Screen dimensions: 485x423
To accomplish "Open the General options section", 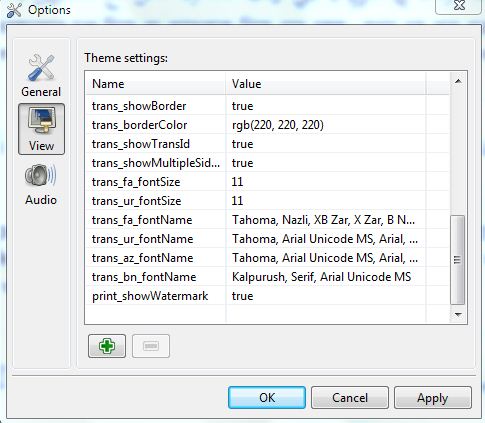I will 41,76.
